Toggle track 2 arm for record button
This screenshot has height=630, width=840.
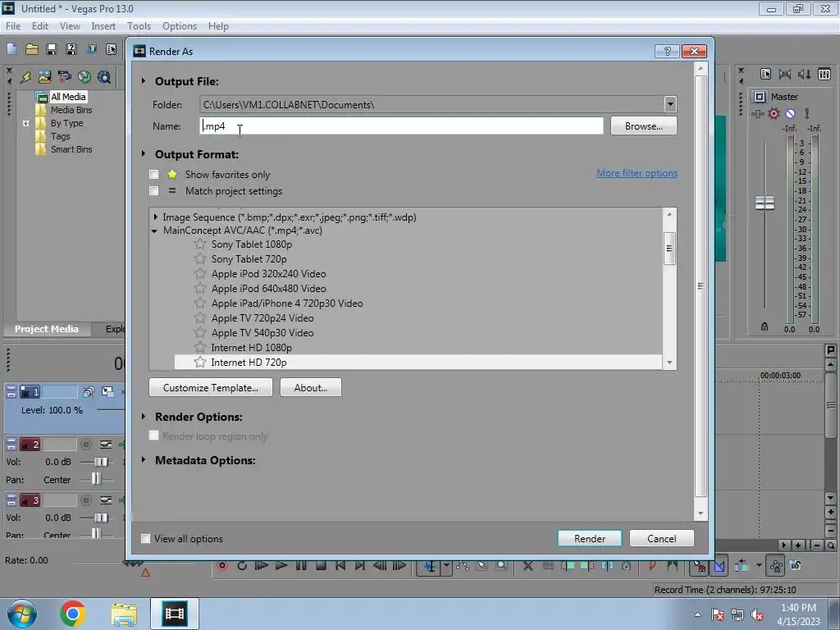point(85,444)
